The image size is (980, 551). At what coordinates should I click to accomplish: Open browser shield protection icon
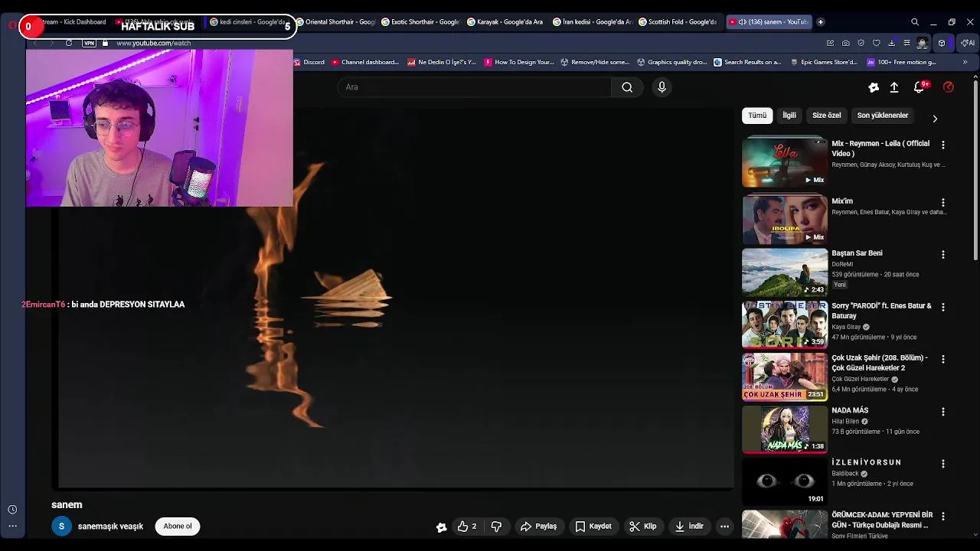(x=861, y=43)
